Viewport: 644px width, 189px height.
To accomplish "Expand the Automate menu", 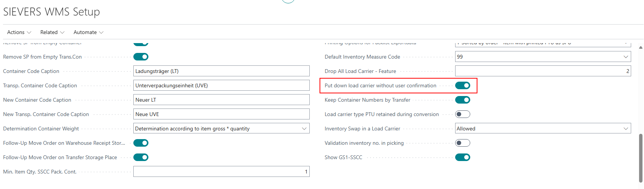I will click(88, 32).
